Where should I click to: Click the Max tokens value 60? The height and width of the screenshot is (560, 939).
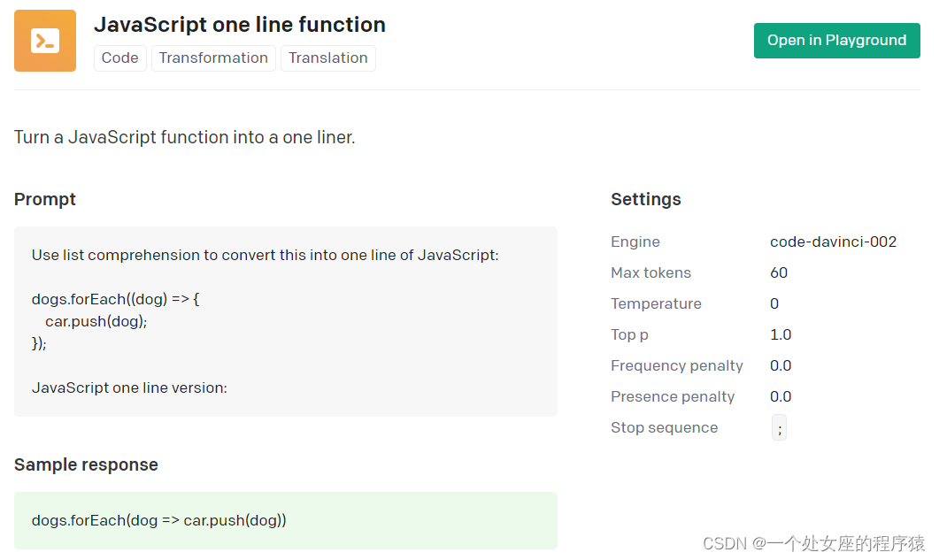point(779,273)
